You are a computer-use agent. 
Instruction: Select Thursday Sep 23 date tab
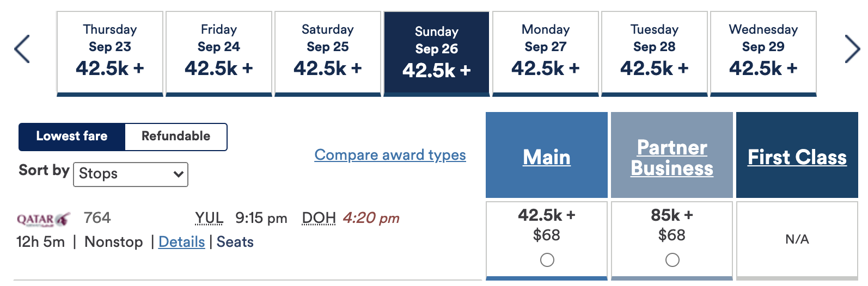click(110, 53)
